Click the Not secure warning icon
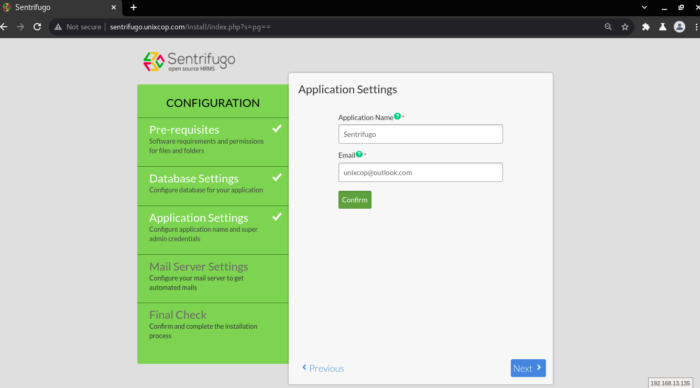Image resolution: width=700 pixels, height=388 pixels. pos(58,27)
